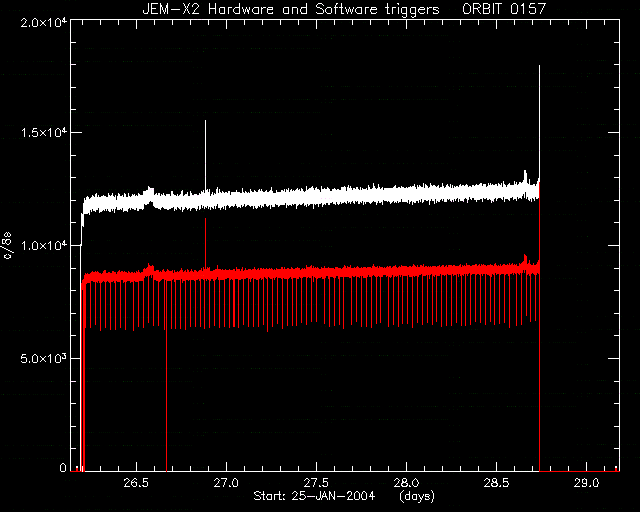Click the 28.5 x-axis tick label
The height and width of the screenshot is (512, 640).
[x=496, y=483]
